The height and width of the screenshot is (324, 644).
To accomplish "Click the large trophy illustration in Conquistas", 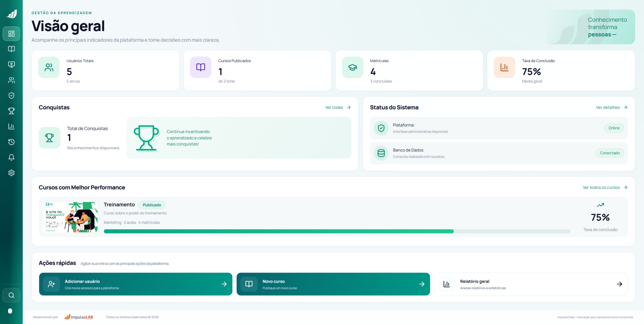I will click(146, 138).
